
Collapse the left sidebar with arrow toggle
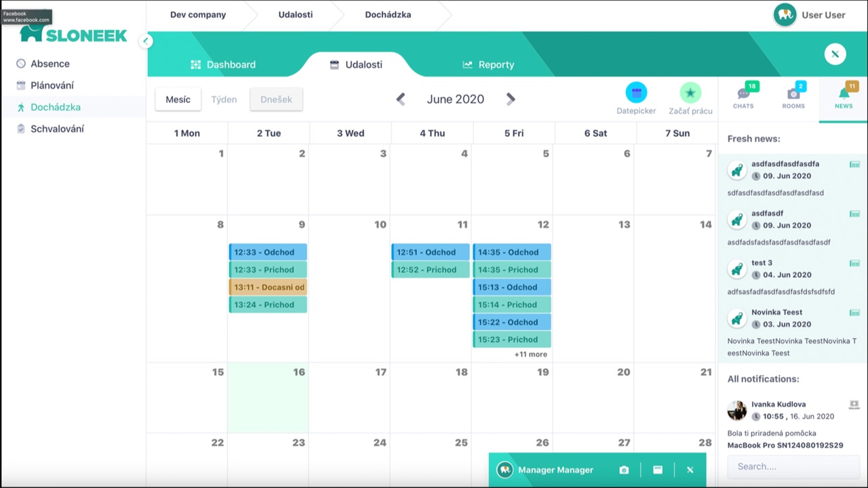(145, 41)
